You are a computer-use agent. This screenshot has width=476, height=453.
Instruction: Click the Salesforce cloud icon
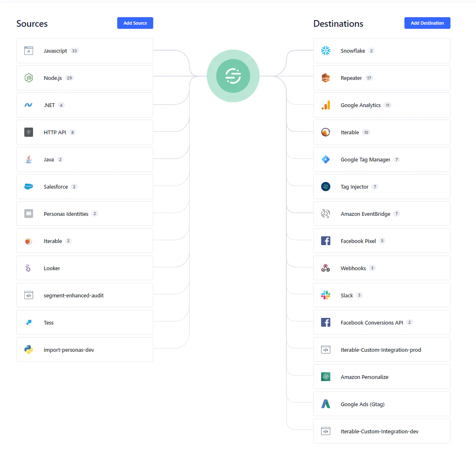[x=28, y=187]
